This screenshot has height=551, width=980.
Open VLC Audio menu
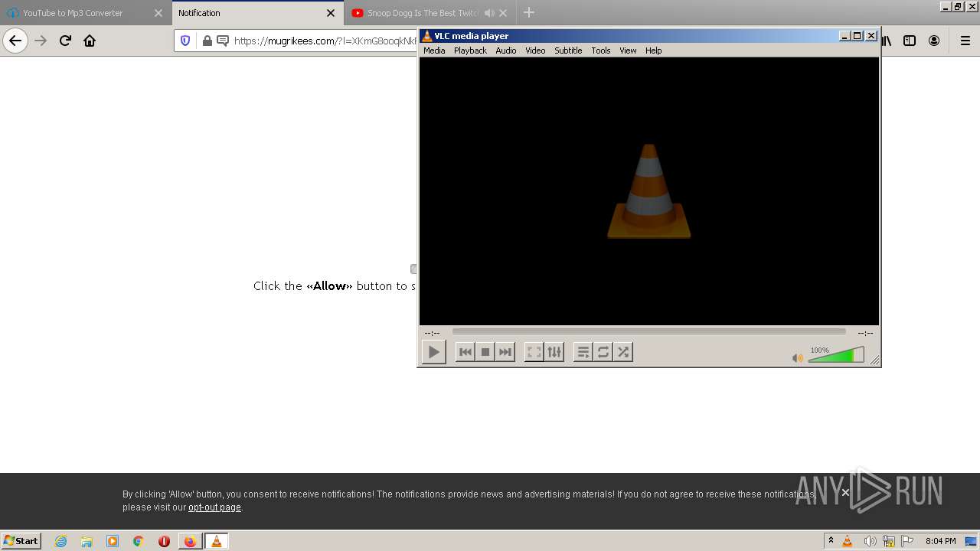(506, 51)
